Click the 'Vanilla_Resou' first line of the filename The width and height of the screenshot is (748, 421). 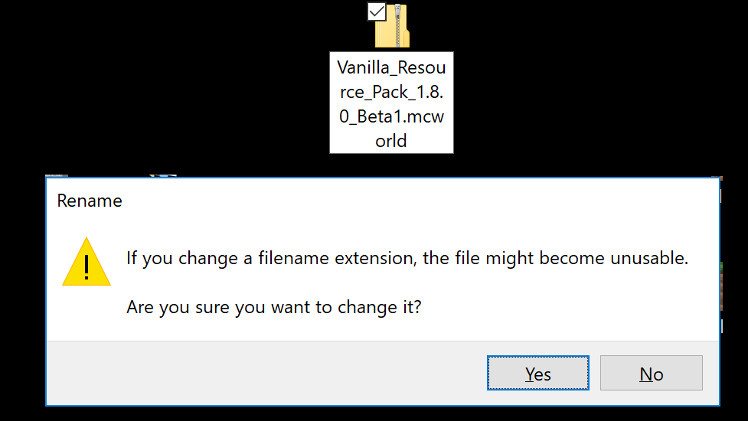(x=391, y=66)
